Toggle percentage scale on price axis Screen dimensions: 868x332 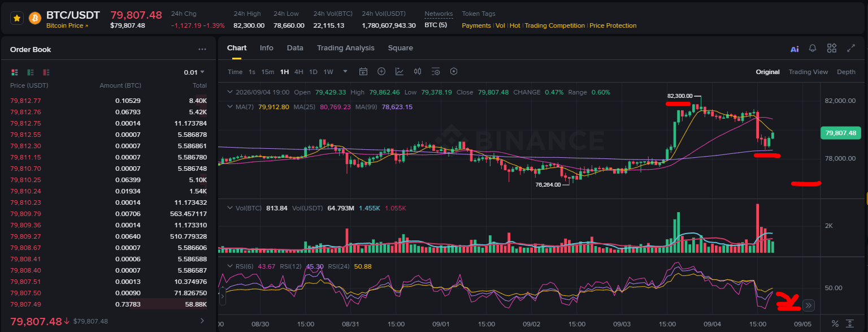click(x=835, y=324)
